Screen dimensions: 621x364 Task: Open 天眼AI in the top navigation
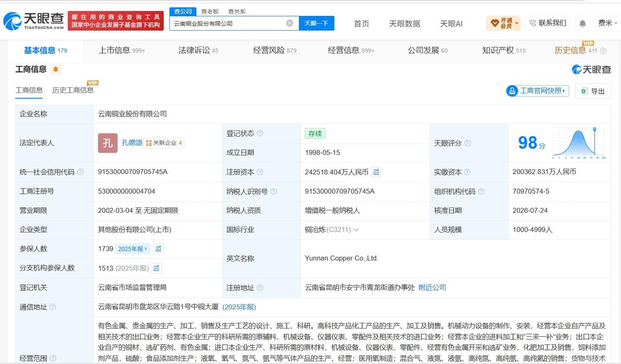coord(451,23)
